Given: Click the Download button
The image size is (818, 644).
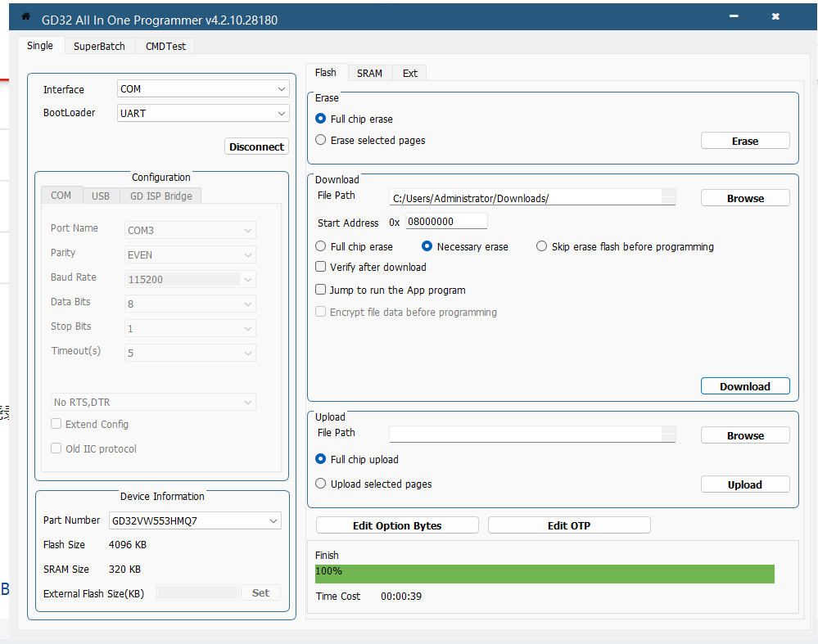Looking at the screenshot, I should pos(744,386).
